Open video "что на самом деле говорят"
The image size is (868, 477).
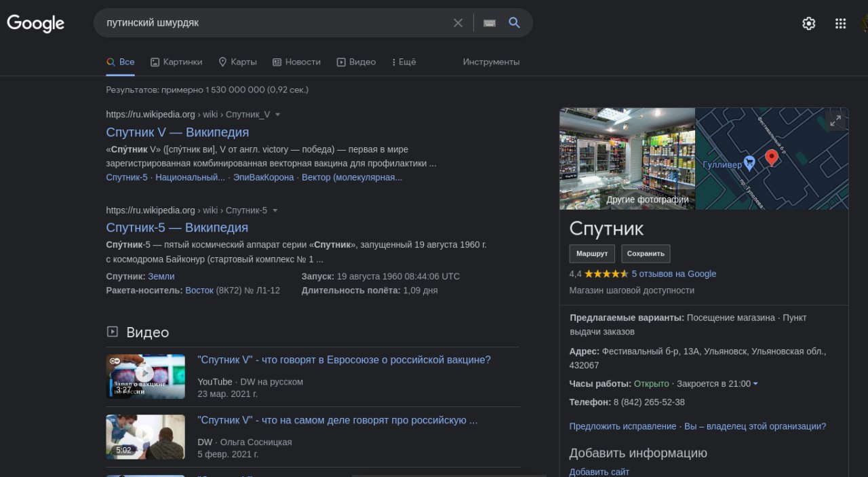[338, 420]
